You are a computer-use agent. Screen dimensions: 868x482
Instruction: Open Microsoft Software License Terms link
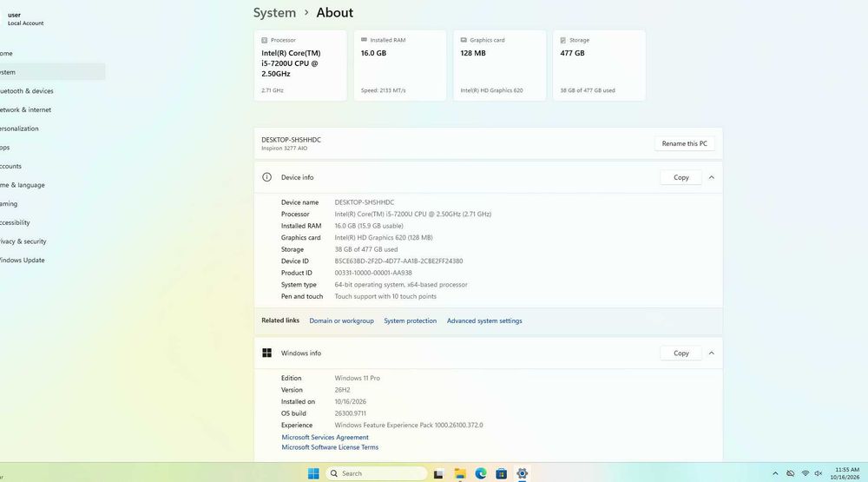(x=330, y=447)
